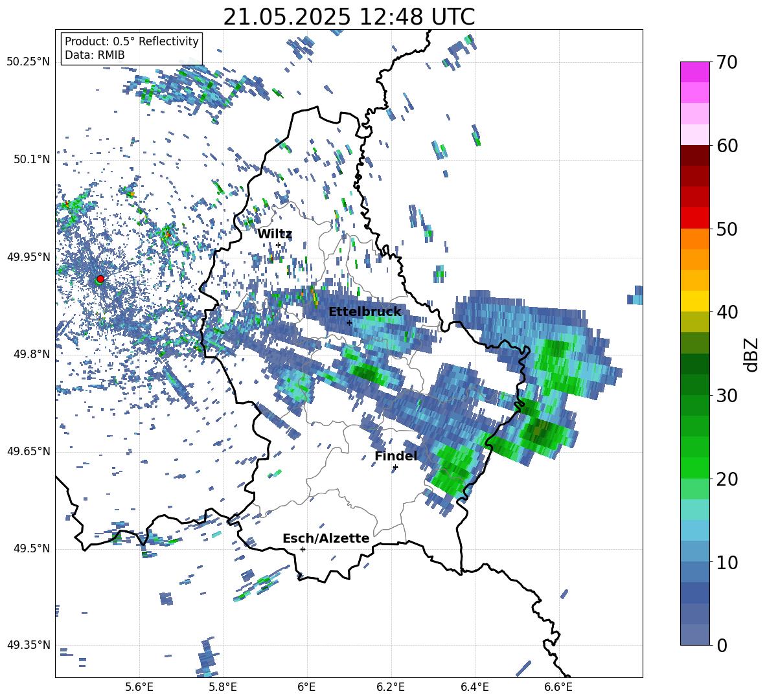Click the 70 tick label on colorbar
The height and width of the screenshot is (700, 767).
tap(727, 62)
